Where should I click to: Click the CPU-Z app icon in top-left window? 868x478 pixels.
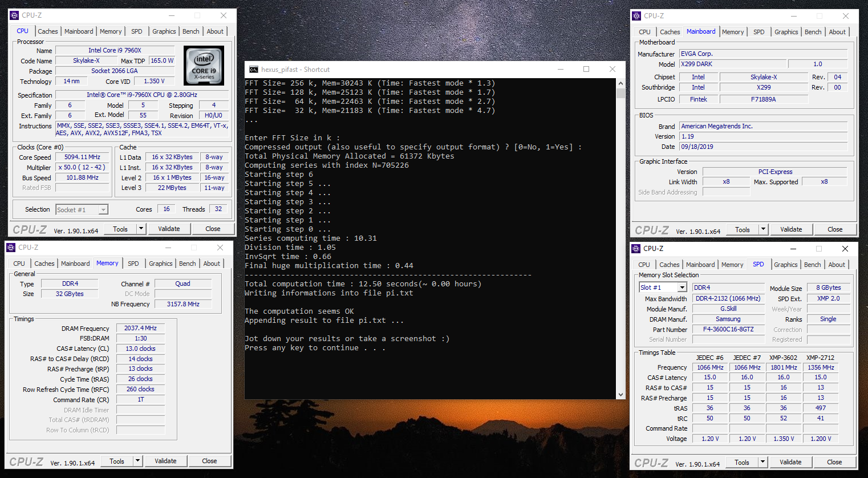pos(14,15)
